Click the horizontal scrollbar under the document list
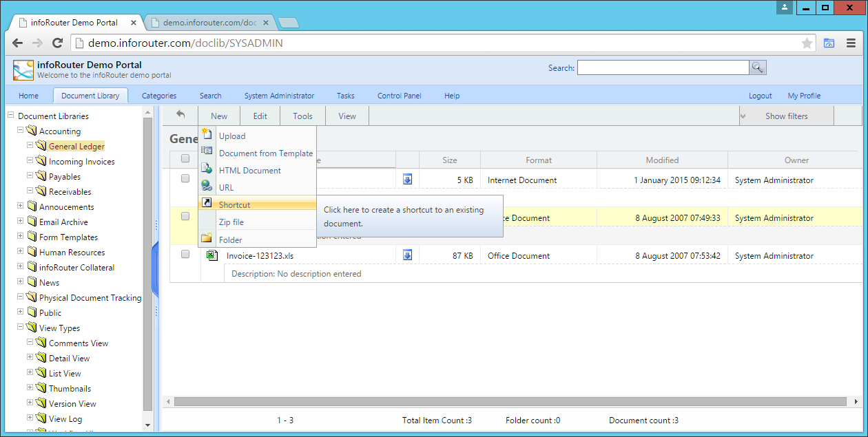 510,401
